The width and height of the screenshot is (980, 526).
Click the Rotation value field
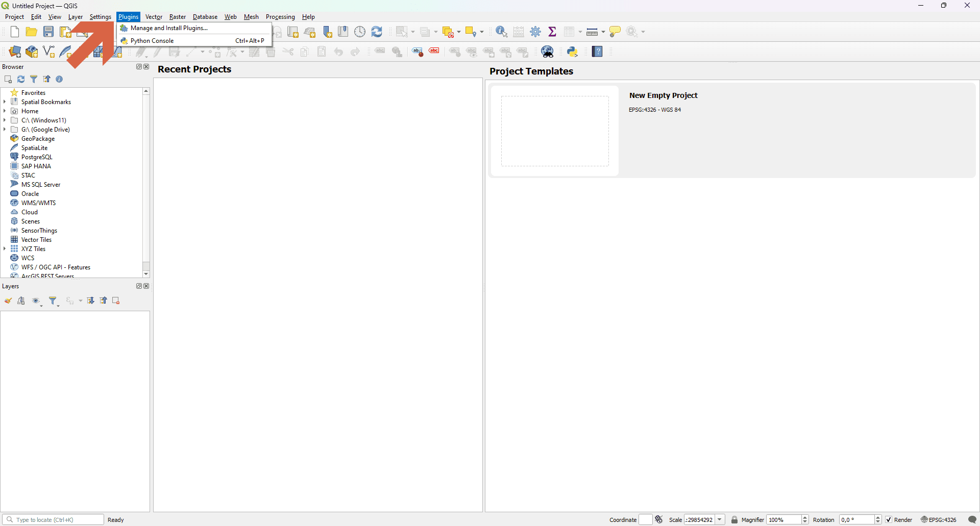pyautogui.click(x=857, y=520)
